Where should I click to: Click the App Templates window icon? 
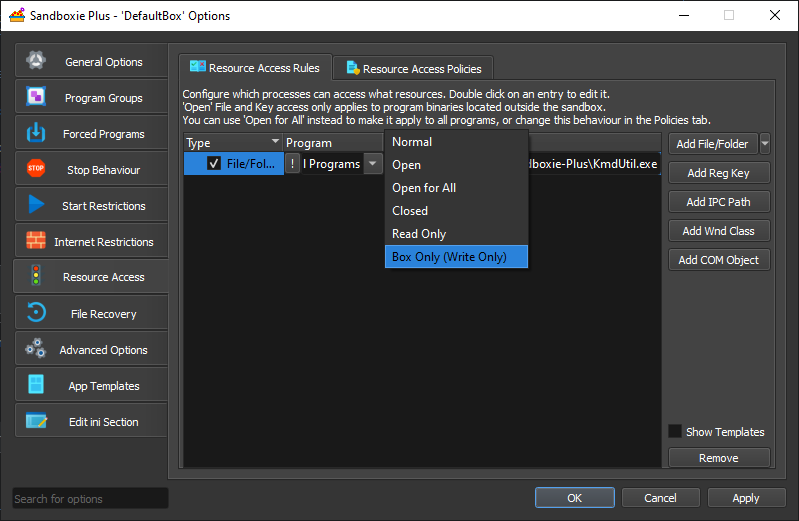(x=36, y=384)
